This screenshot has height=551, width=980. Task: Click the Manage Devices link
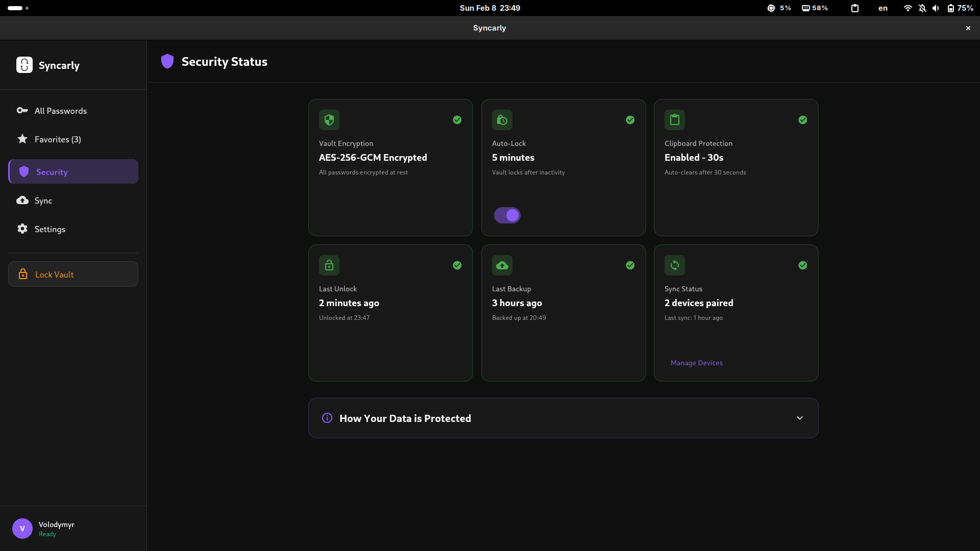[x=696, y=363]
